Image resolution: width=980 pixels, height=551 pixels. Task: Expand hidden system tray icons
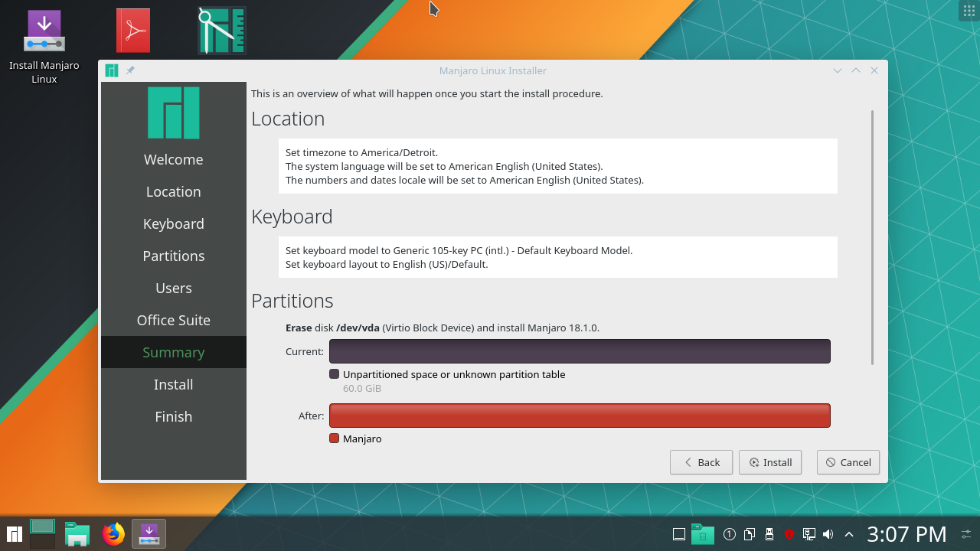(x=848, y=534)
